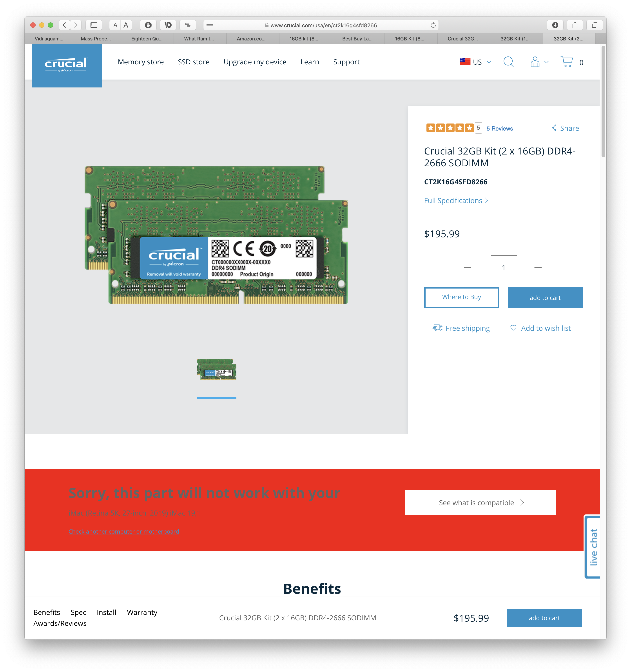Open the shopping cart icon
The height and width of the screenshot is (672, 631).
coord(567,62)
